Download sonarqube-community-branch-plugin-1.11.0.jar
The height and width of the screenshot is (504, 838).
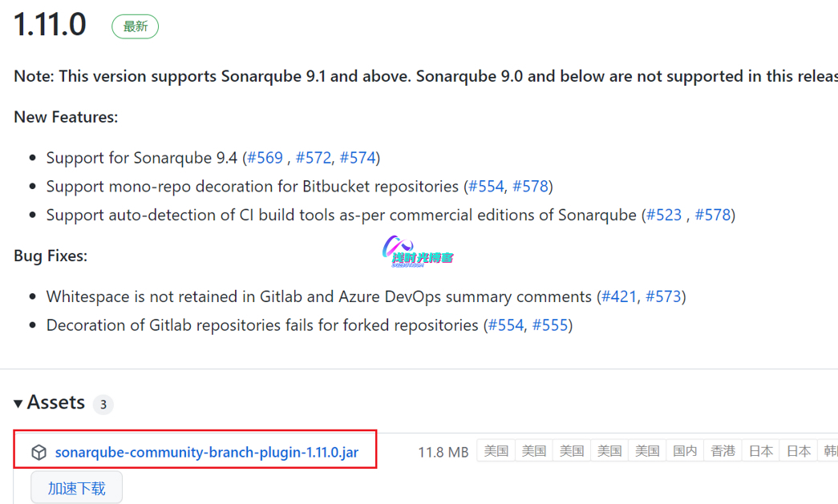coord(206,453)
